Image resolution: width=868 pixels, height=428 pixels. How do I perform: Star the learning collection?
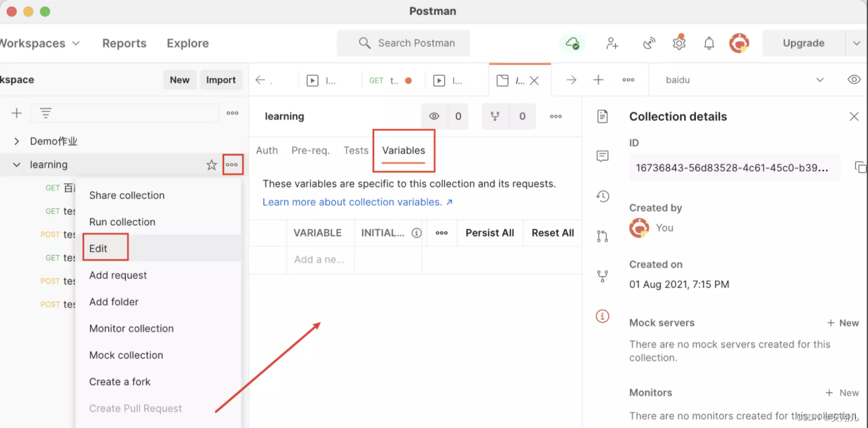(x=212, y=165)
